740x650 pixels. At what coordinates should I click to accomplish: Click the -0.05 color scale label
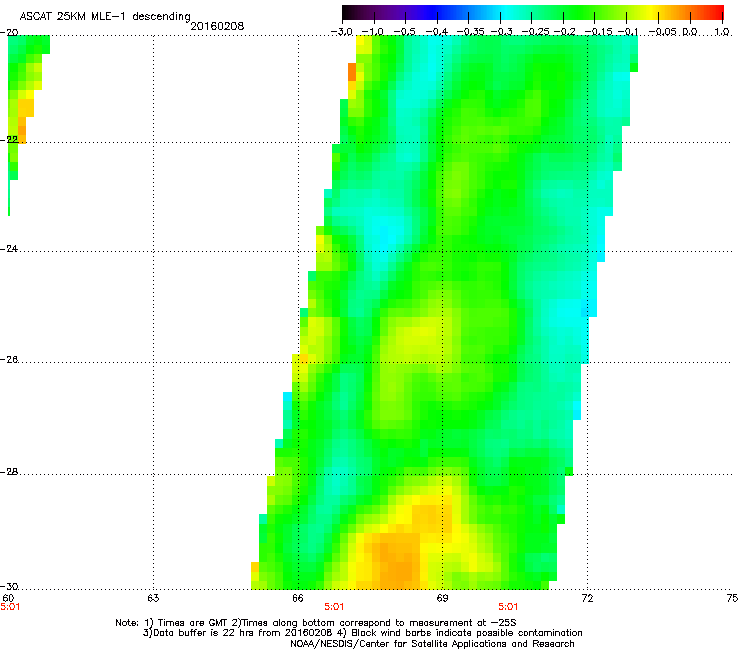pos(662,32)
